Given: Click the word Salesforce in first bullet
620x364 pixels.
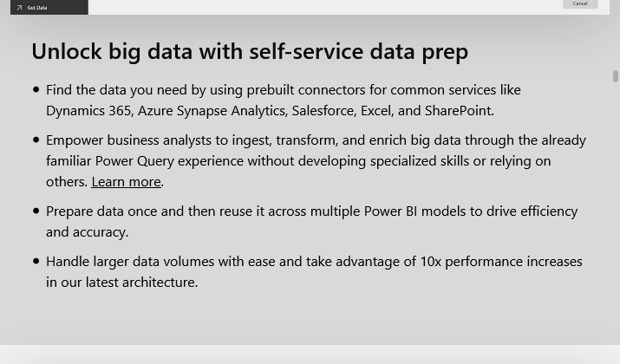Looking at the screenshot, I should (x=324, y=111).
